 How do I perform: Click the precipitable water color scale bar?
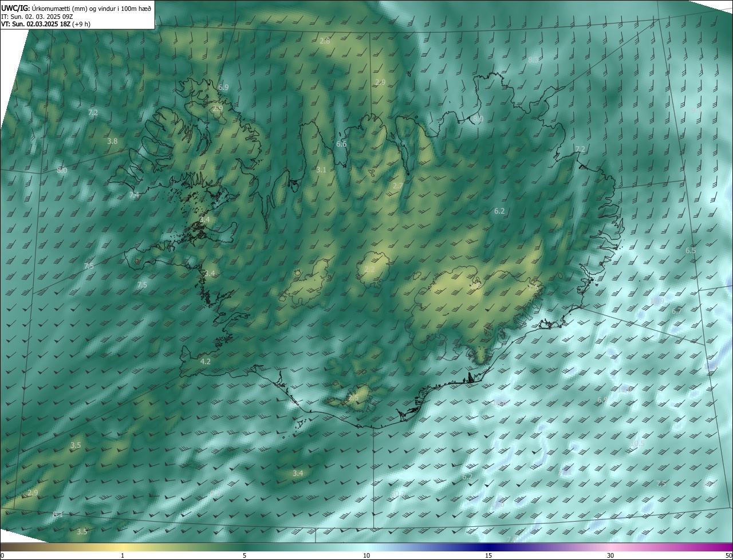pos(366,547)
